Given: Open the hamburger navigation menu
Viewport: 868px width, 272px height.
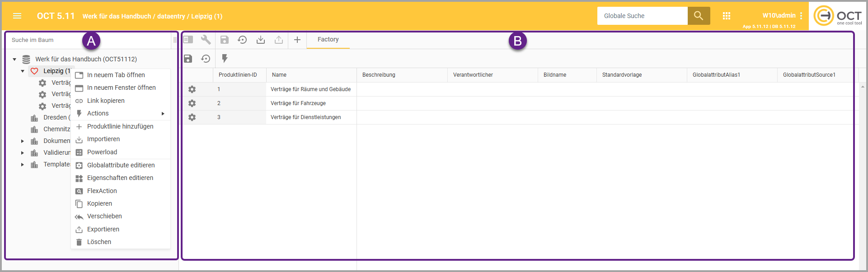Looking at the screenshot, I should pyautogui.click(x=17, y=16).
